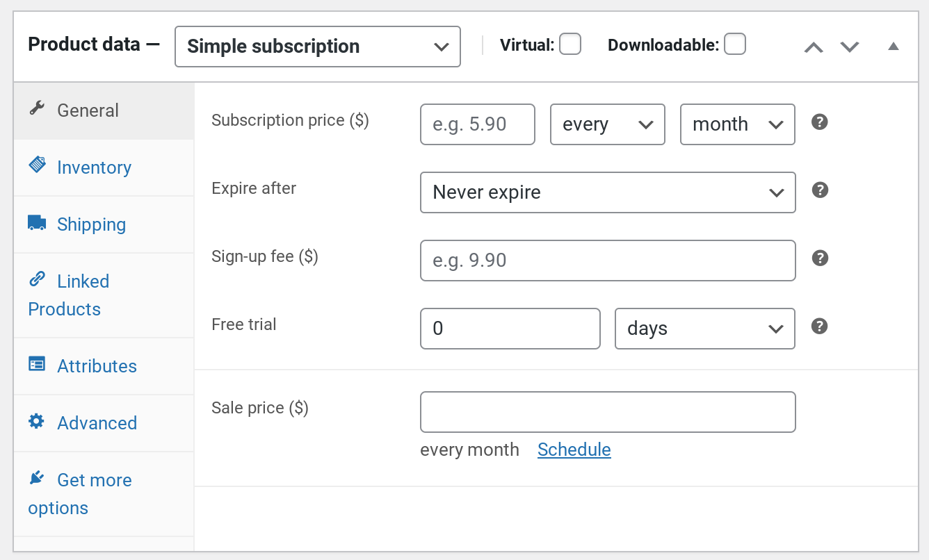Click the Free trial help icon
Viewport: 929px width, 560px height.
(819, 326)
